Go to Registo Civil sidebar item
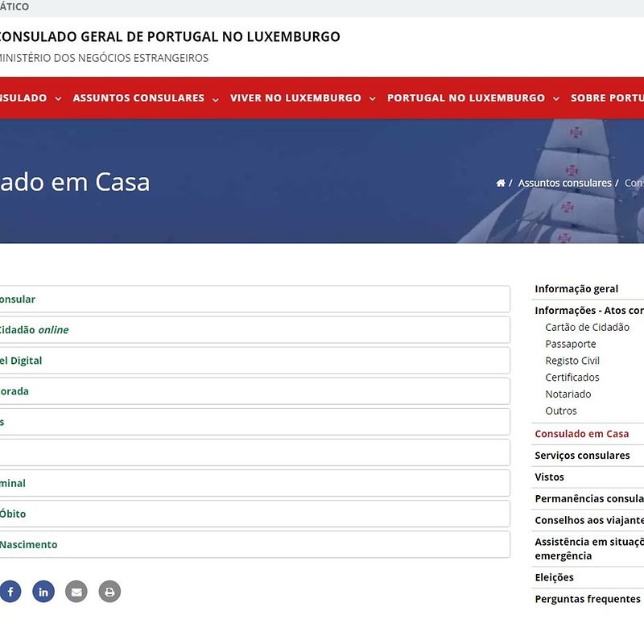Viewport: 644px width, 644px height. [572, 361]
